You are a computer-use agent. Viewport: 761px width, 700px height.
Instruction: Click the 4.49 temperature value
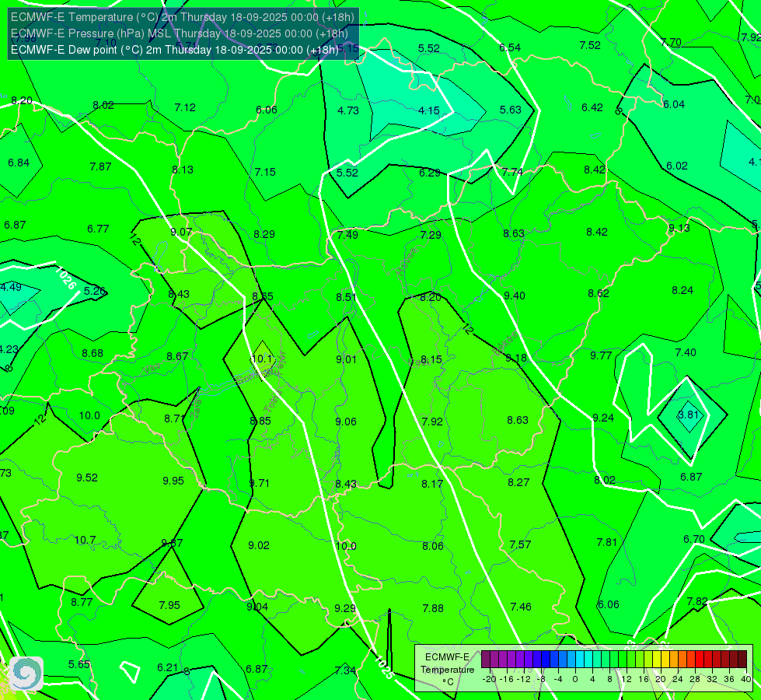point(11,287)
